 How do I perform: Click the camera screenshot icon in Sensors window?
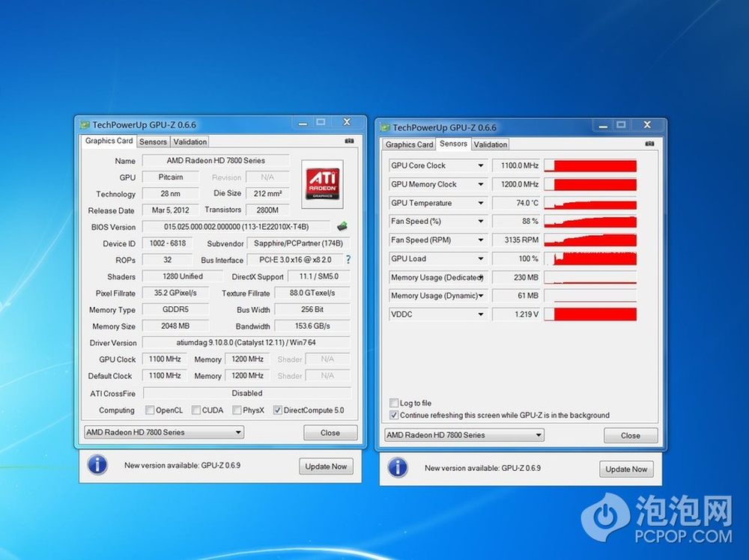point(649,144)
